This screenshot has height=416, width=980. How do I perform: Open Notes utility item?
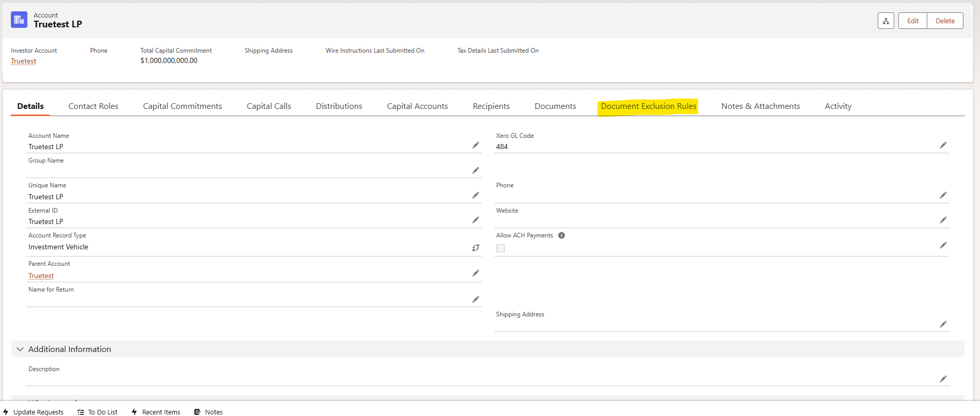(x=208, y=412)
